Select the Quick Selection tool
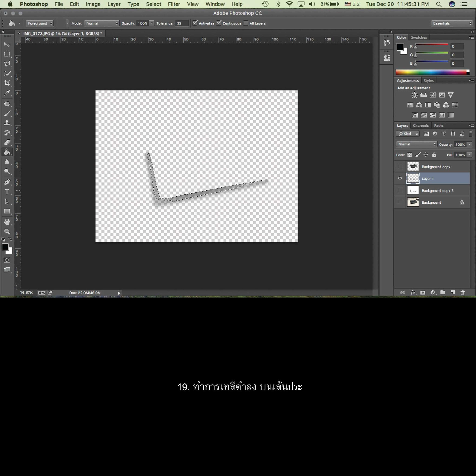 pos(7,74)
